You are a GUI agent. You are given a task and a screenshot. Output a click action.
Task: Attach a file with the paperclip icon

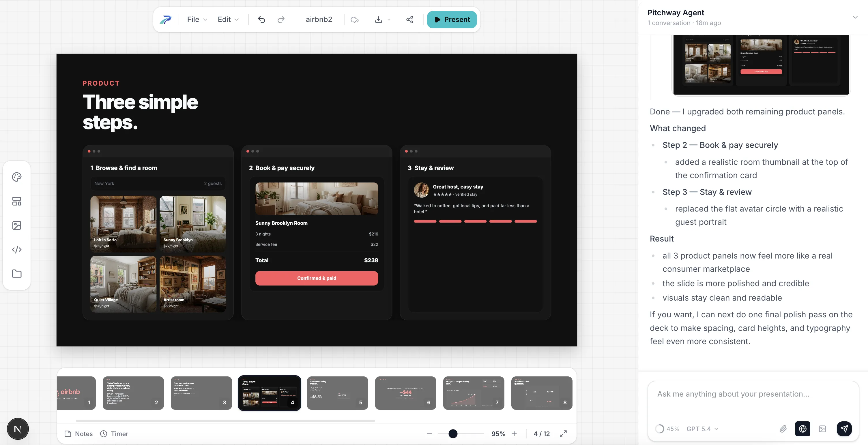pos(783,429)
